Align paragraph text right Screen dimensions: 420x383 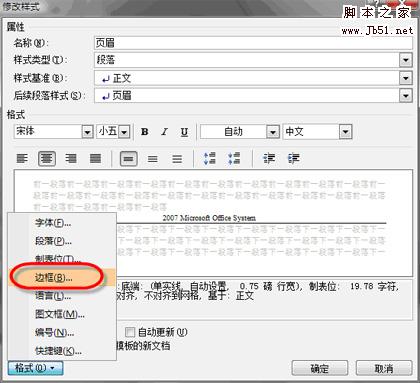[x=71, y=158]
